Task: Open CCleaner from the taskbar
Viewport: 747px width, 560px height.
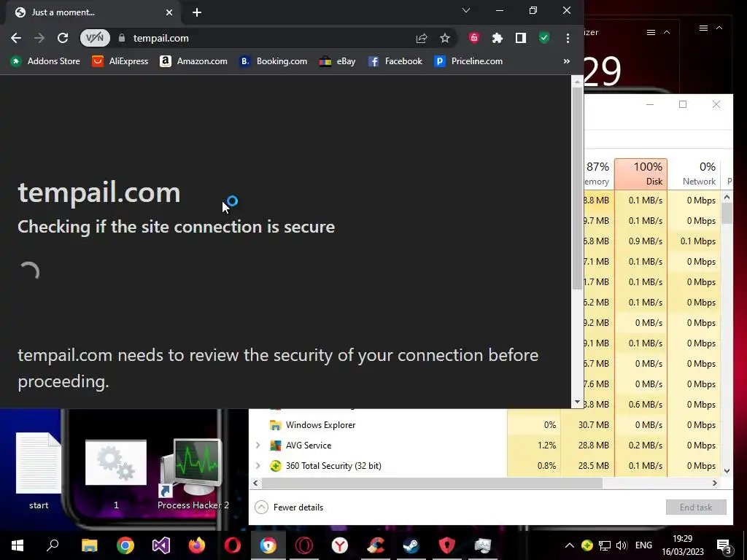Action: coord(376,545)
